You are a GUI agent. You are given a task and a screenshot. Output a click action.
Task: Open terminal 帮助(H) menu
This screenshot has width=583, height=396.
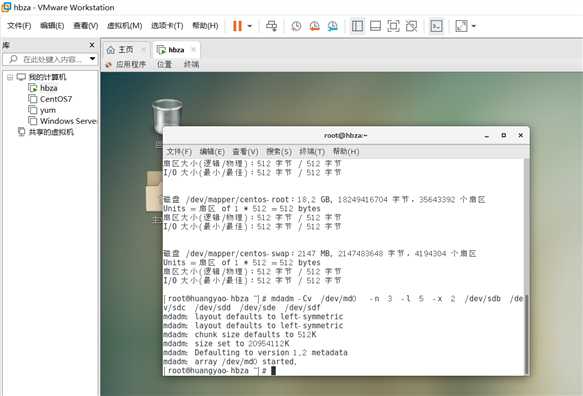point(346,152)
